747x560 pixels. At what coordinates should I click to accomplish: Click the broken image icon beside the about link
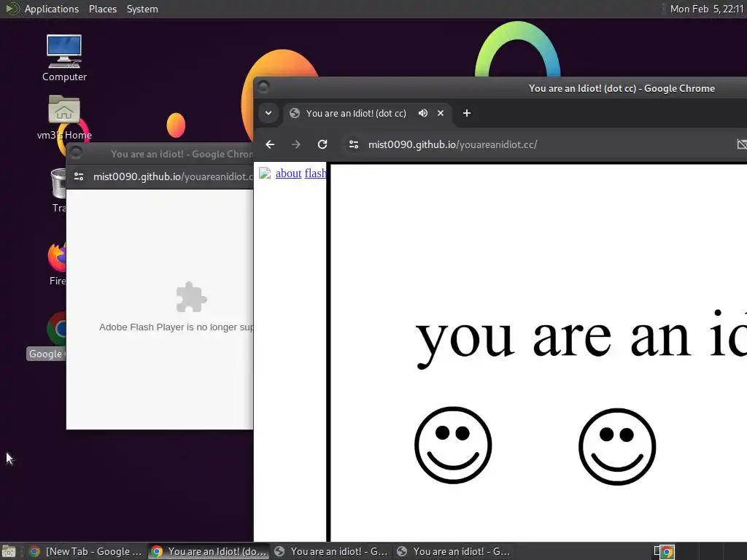pyautogui.click(x=264, y=173)
